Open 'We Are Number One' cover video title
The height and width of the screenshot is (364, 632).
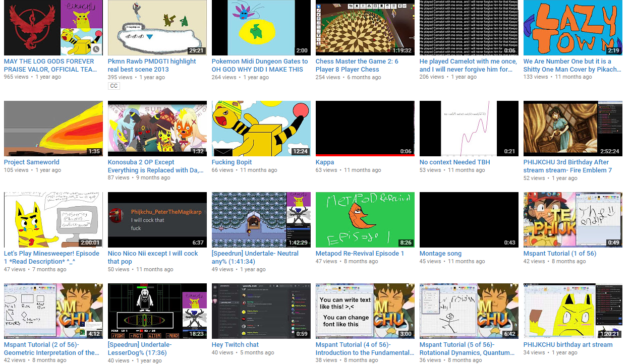(x=572, y=65)
